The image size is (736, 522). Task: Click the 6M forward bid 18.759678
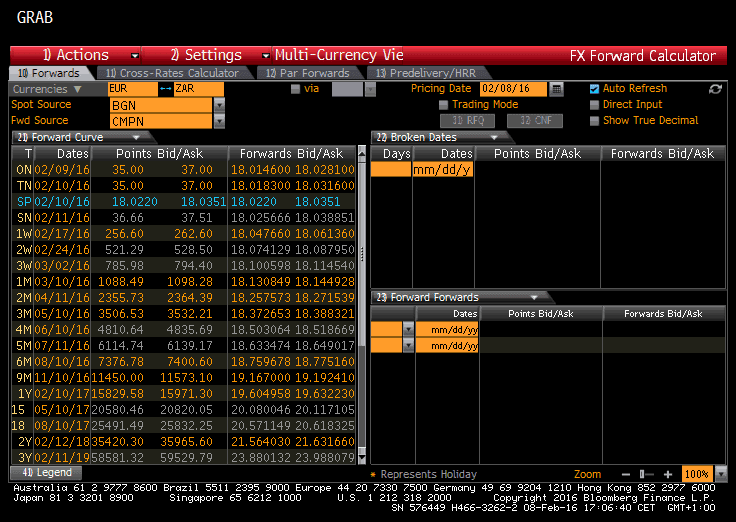[261, 362]
